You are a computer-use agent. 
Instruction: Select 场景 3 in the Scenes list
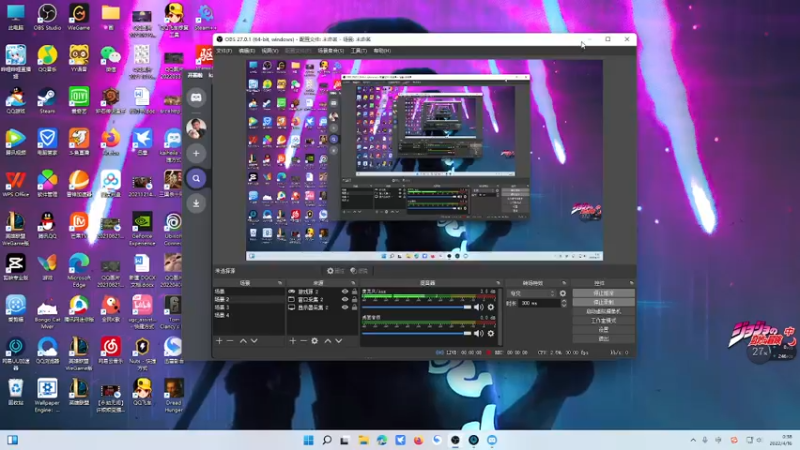[x=249, y=307]
